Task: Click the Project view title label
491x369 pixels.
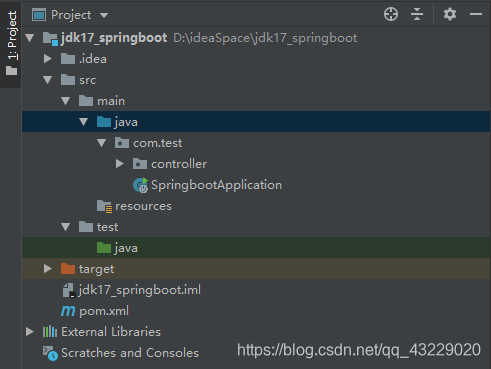Action: pyautogui.click(x=71, y=15)
